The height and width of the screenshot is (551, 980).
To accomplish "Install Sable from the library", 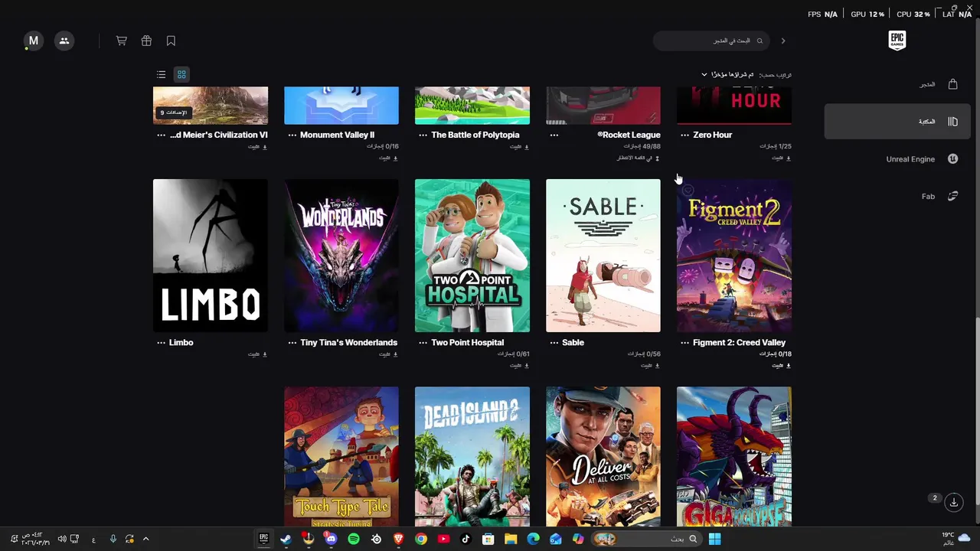I will 650,366.
